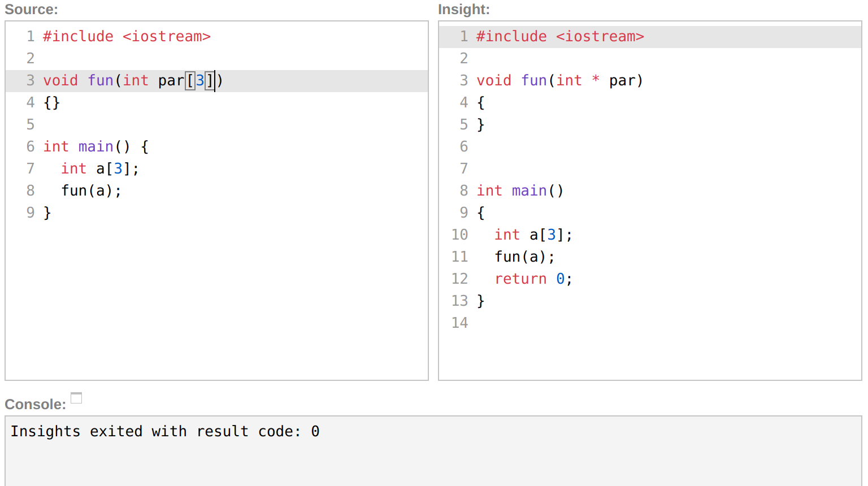Click the opening brace on Insight line 4

tap(481, 103)
